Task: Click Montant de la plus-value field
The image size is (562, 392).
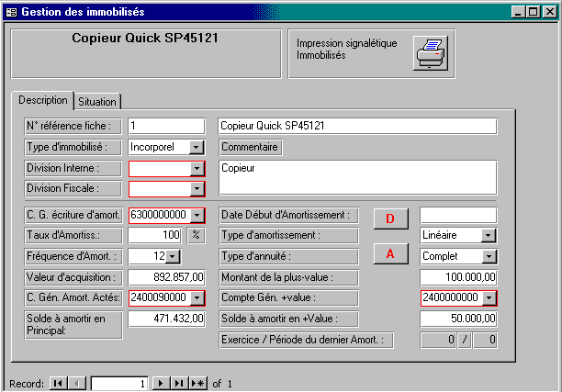Action: [x=458, y=277]
